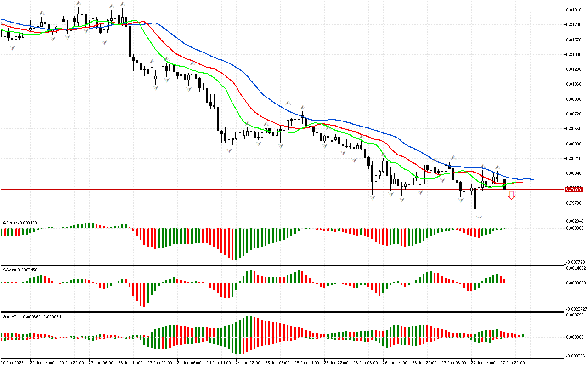Click the 0.003790 value on the GatorCust scale
The width and height of the screenshot is (588, 368).
pos(576,316)
